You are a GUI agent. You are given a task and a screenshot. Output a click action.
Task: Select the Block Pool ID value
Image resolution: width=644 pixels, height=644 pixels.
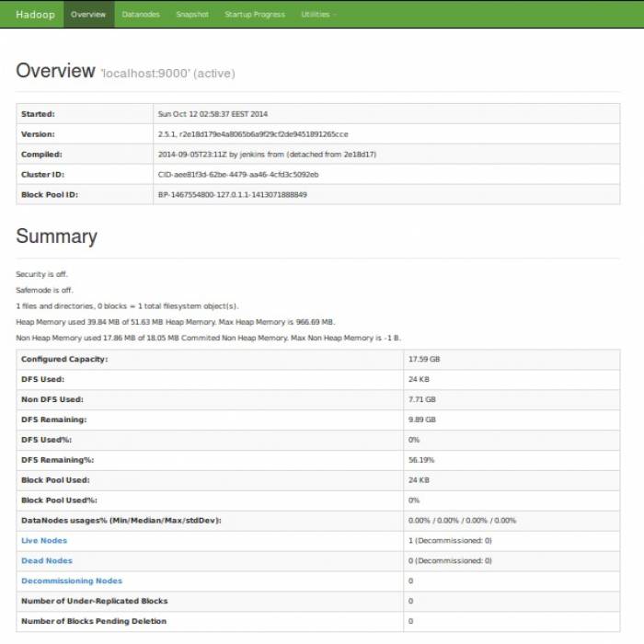tap(233, 194)
